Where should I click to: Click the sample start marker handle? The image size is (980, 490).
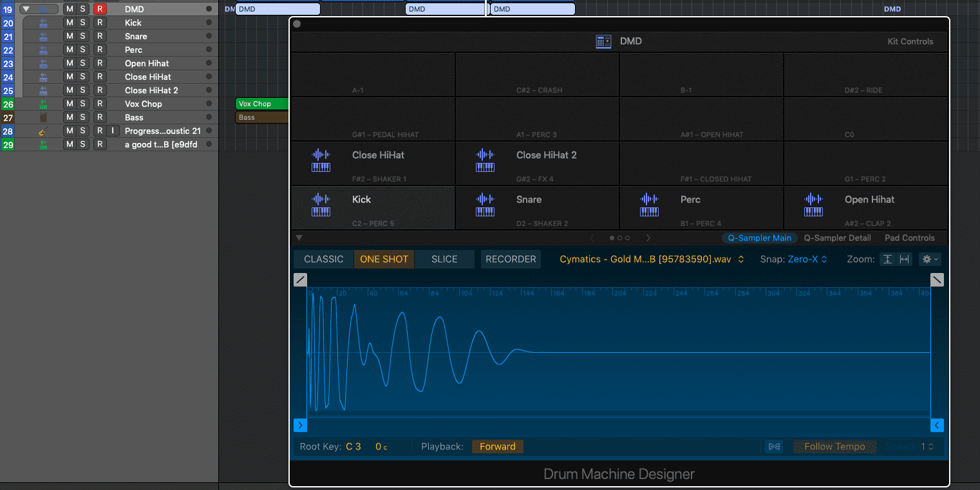300,426
